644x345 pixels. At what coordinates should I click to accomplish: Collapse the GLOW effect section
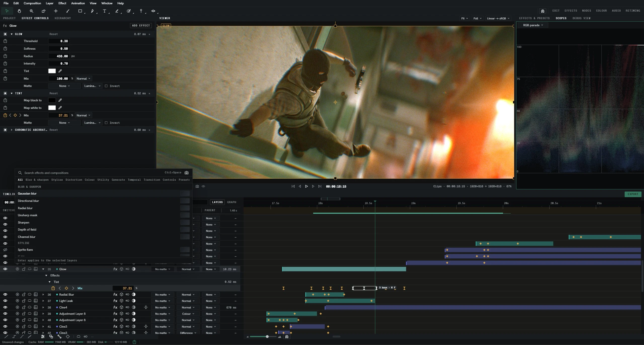12,34
